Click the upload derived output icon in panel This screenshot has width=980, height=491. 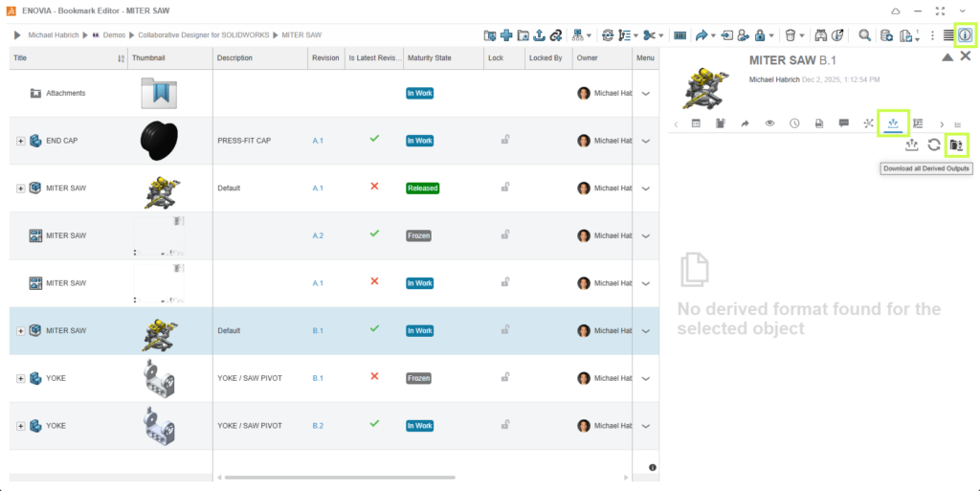(x=912, y=145)
